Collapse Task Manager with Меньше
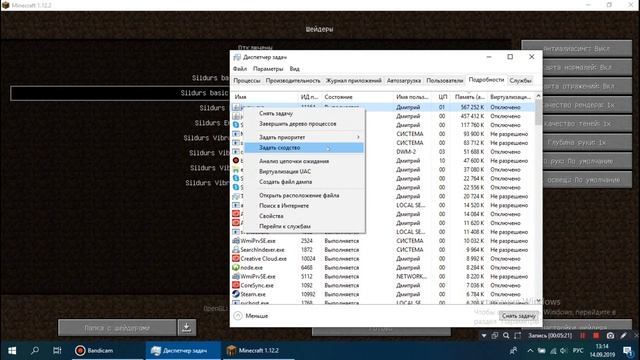 click(251, 316)
